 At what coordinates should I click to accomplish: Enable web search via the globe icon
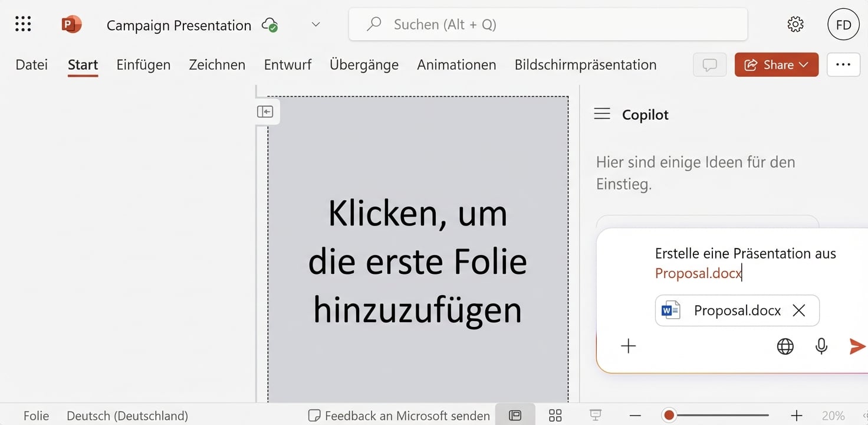(785, 346)
